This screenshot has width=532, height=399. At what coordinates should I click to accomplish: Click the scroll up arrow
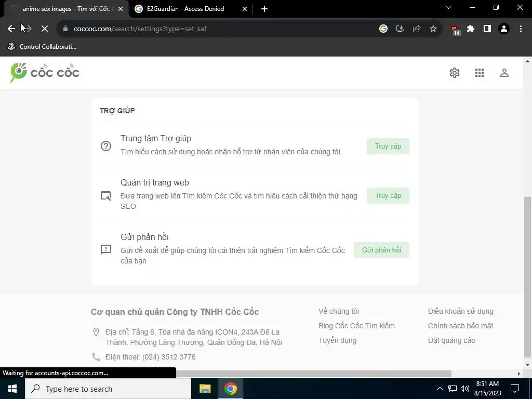[x=527, y=61]
